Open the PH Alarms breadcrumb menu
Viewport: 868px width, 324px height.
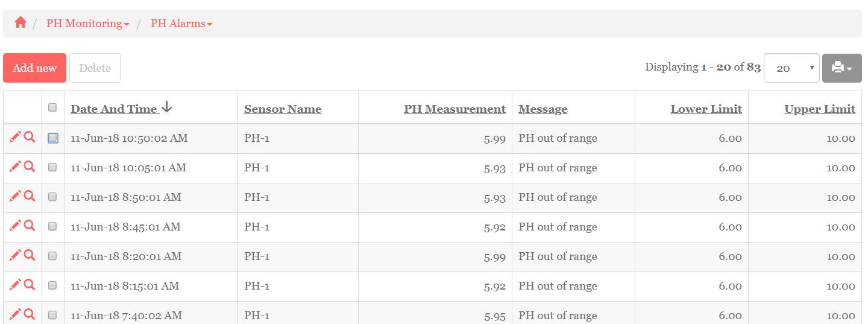click(x=181, y=24)
